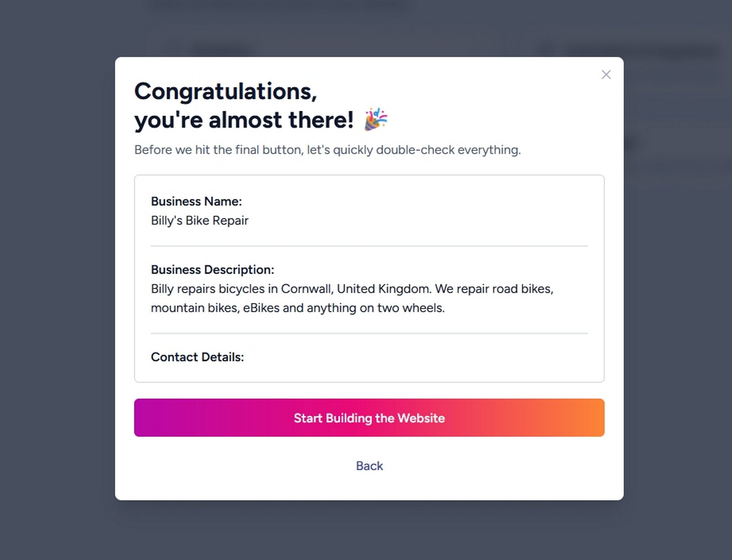Start building the website
The height and width of the screenshot is (560, 732).
tap(369, 418)
